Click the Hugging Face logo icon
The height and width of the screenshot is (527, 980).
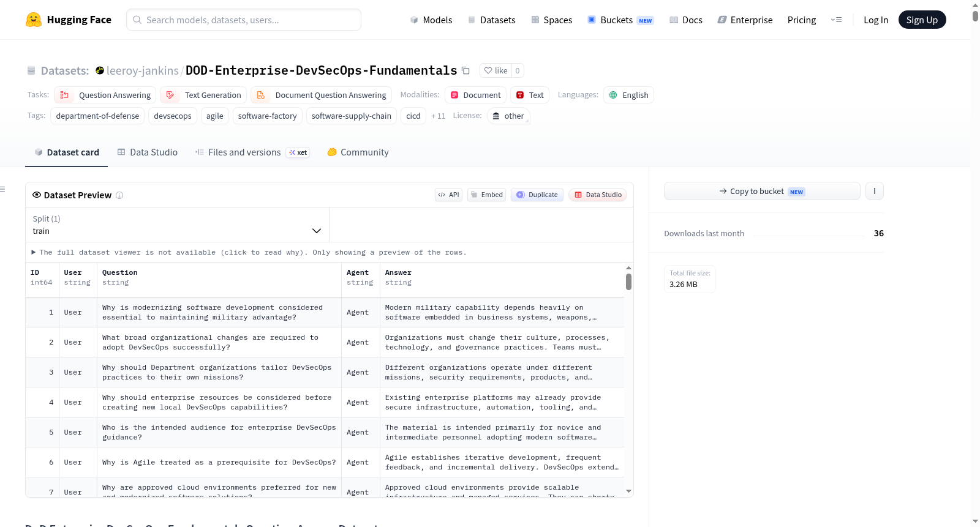click(34, 20)
